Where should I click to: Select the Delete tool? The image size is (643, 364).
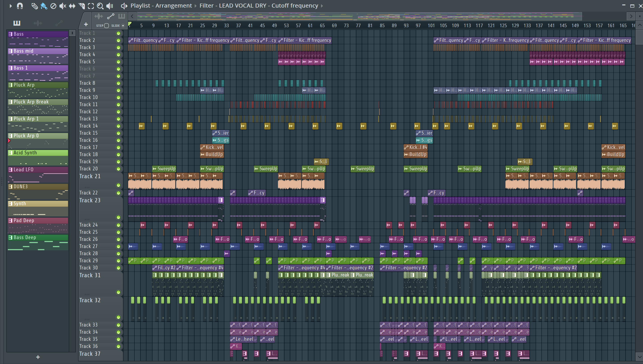(x=53, y=6)
